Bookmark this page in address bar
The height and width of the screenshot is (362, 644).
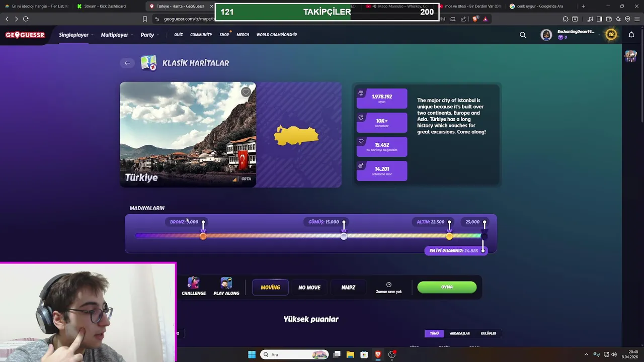(145, 19)
